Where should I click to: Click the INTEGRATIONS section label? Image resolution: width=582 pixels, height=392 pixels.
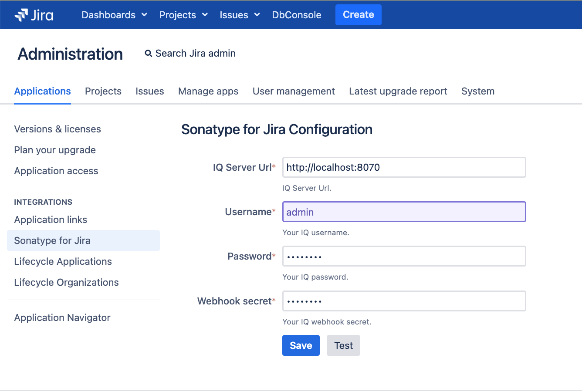coord(43,202)
